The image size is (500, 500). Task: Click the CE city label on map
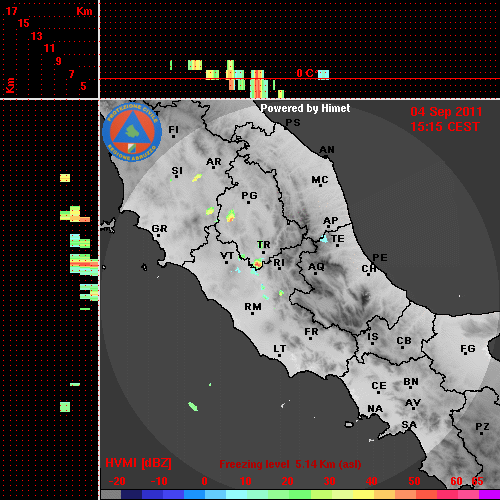379,386
